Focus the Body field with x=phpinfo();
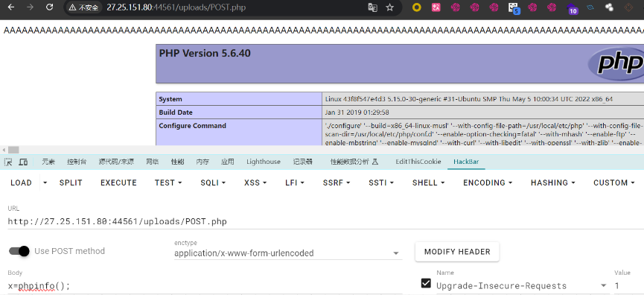 click(205, 286)
